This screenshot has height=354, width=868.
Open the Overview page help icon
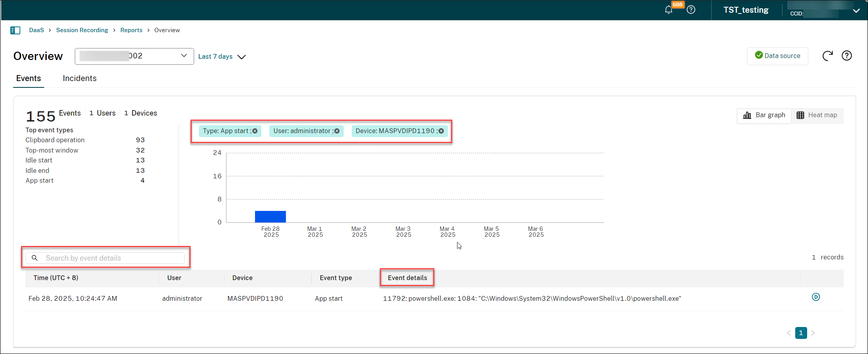[x=847, y=56]
